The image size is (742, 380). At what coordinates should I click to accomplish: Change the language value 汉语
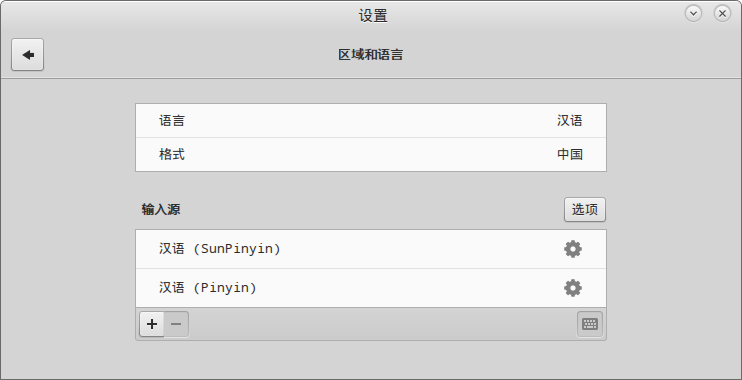[570, 121]
